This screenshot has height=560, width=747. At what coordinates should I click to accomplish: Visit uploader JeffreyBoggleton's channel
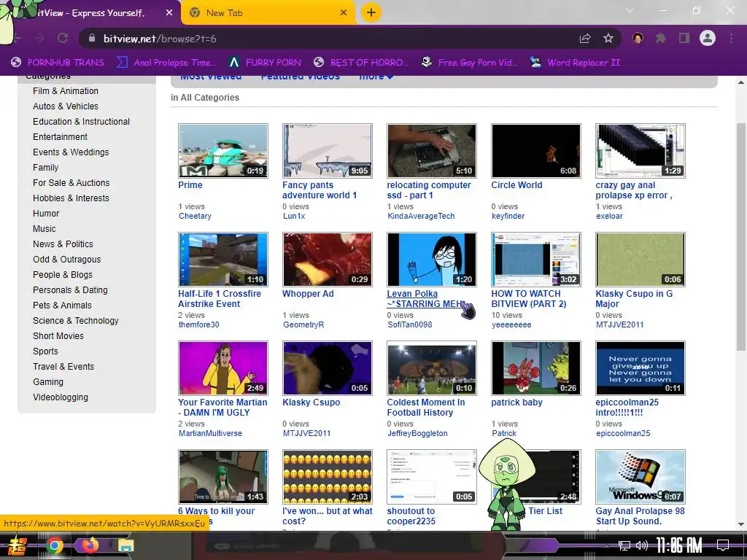point(417,433)
